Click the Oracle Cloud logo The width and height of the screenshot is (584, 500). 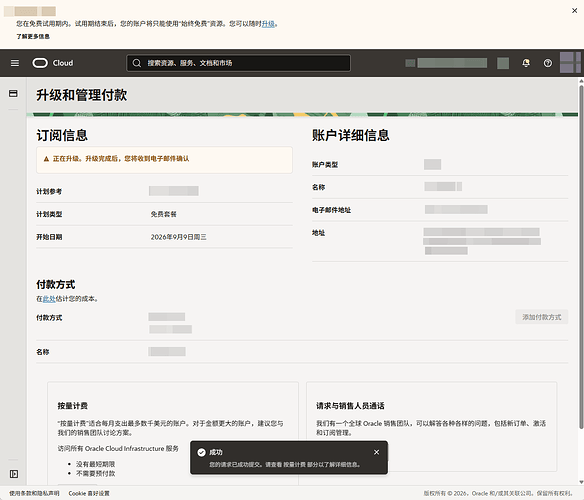click(53, 63)
